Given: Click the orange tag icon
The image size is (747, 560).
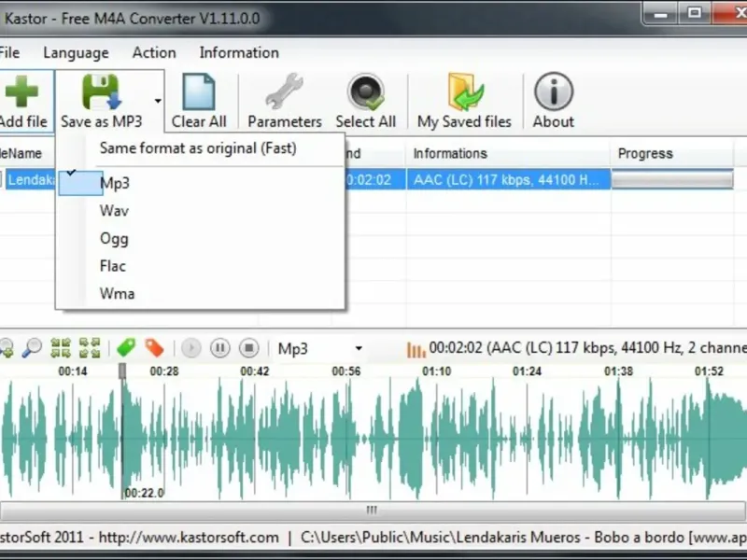Looking at the screenshot, I should click(154, 348).
